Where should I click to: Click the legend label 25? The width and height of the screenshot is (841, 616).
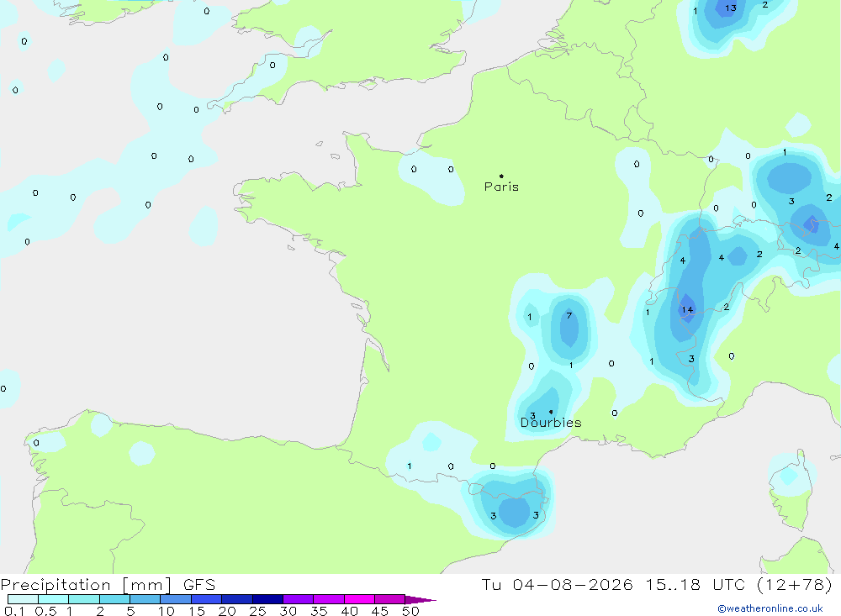(x=257, y=611)
